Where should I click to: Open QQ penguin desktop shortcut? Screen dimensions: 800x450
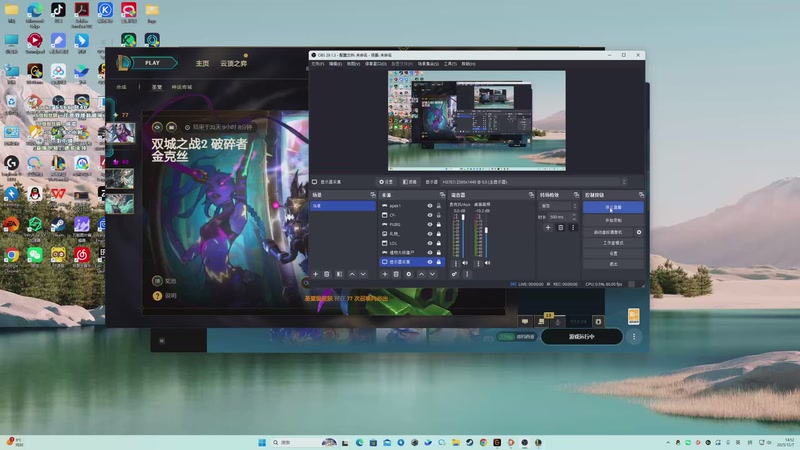tap(35, 194)
